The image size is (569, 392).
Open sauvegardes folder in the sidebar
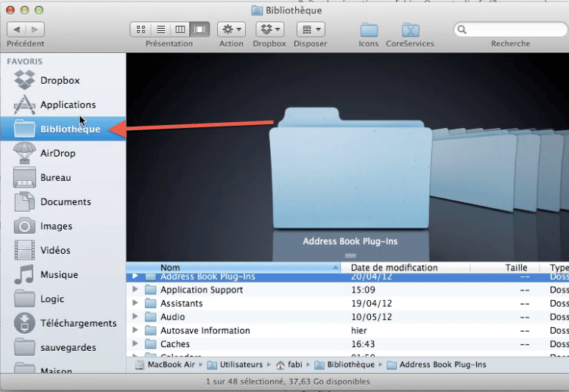pos(63,347)
